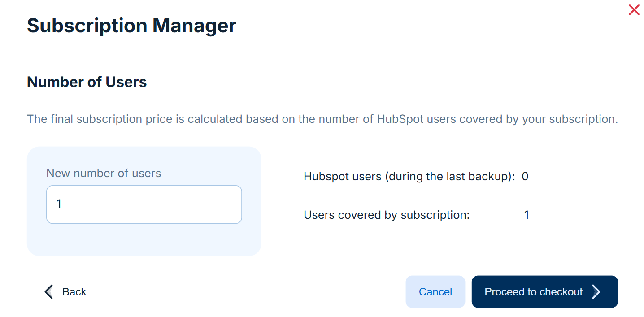This screenshot has width=644, height=317.
Task: Click 'Hubspot users (during the last backup):' text
Action: [x=409, y=177]
